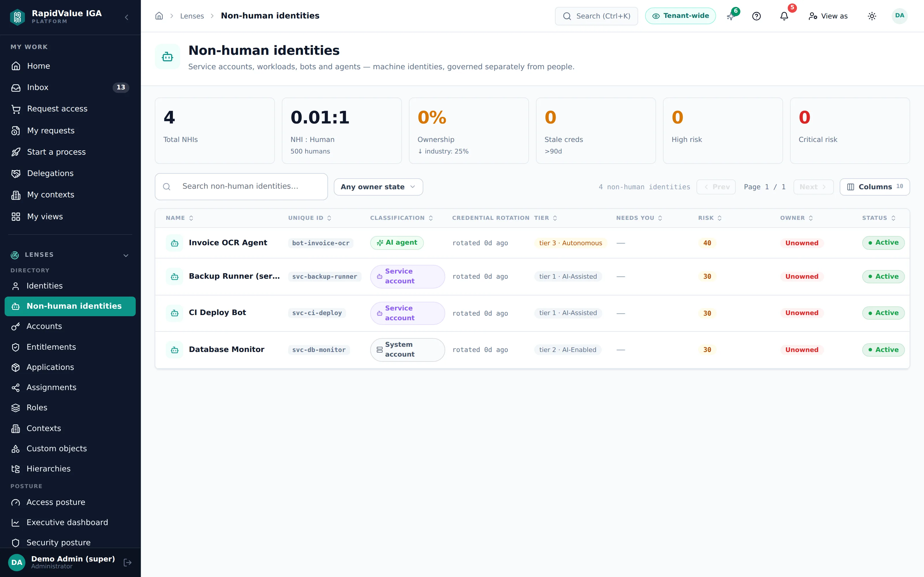Open the sparkle updates icon in header

click(x=731, y=16)
